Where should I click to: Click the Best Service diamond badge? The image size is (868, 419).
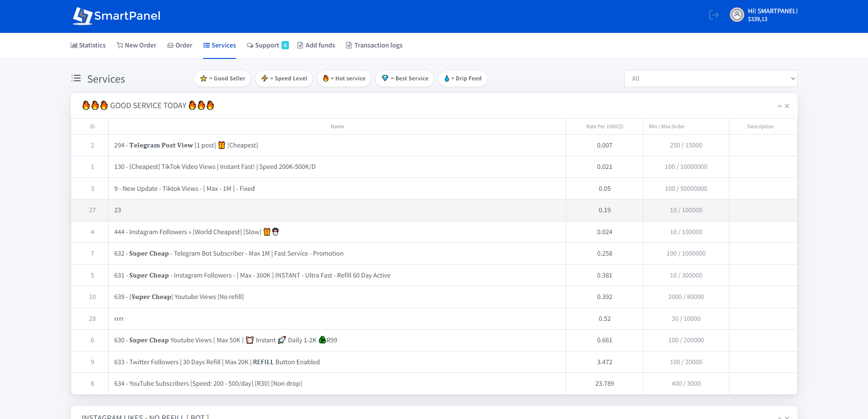coord(405,79)
